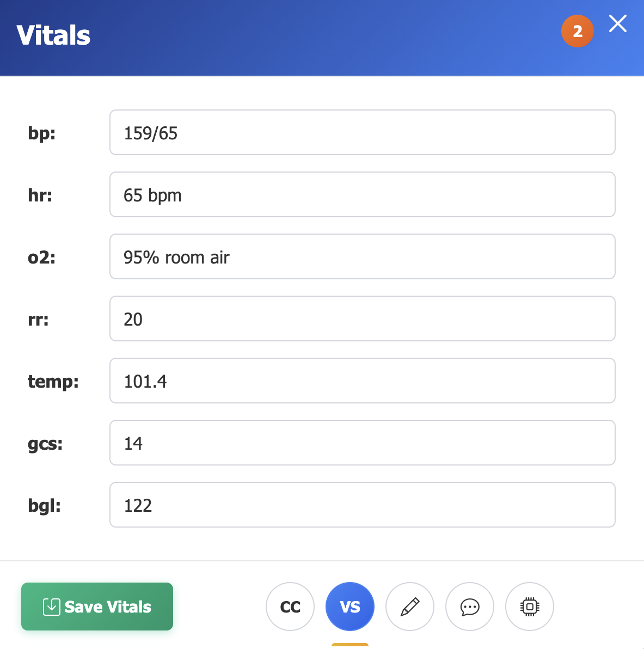
Task: Select the rr input showing 20
Action: (362, 319)
